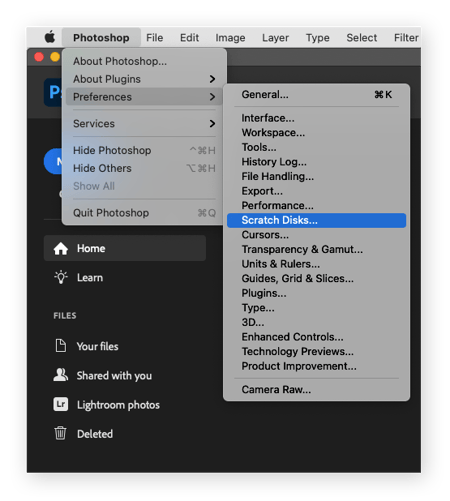
Task: Select the Preferences menu entry
Action: [x=144, y=97]
